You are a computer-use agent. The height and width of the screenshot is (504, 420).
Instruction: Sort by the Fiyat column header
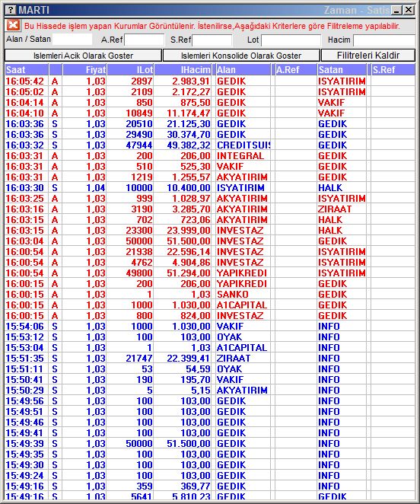pos(84,70)
